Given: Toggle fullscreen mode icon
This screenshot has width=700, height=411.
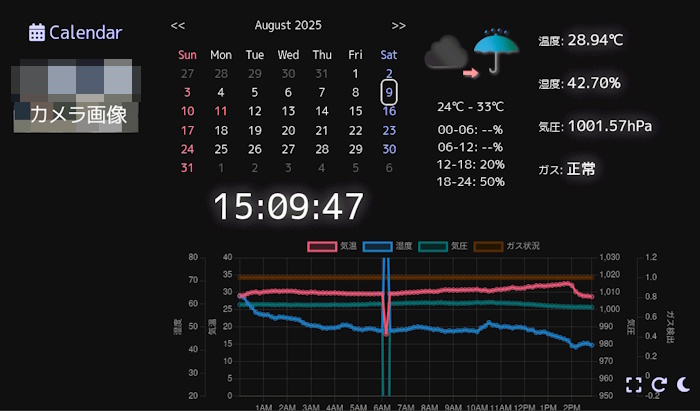Looking at the screenshot, I should click(633, 385).
